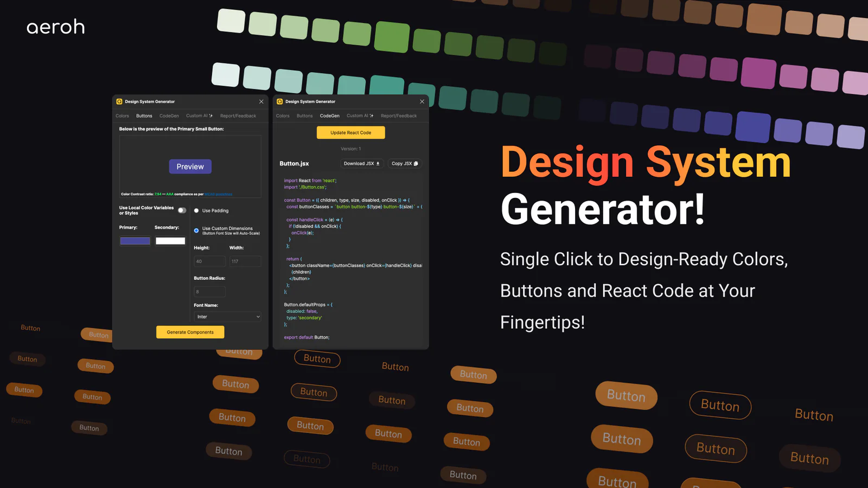Viewport: 868px width, 488px height.
Task: Click the code line 'export default Button;'
Action: click(307, 337)
